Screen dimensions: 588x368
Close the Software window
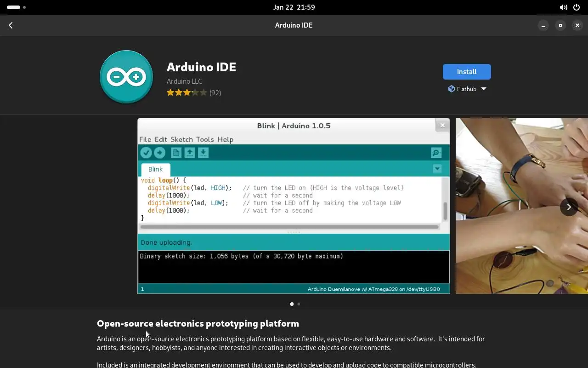(577, 25)
